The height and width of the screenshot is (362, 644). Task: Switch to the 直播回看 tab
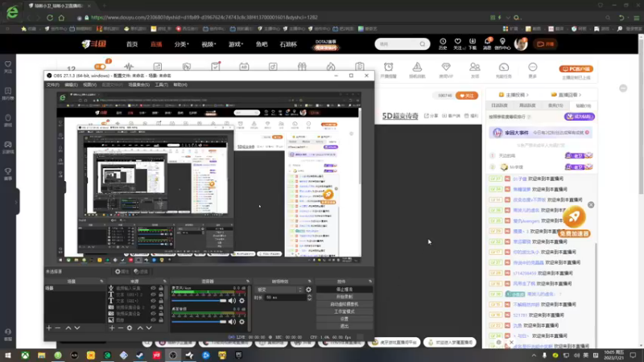click(x=567, y=95)
